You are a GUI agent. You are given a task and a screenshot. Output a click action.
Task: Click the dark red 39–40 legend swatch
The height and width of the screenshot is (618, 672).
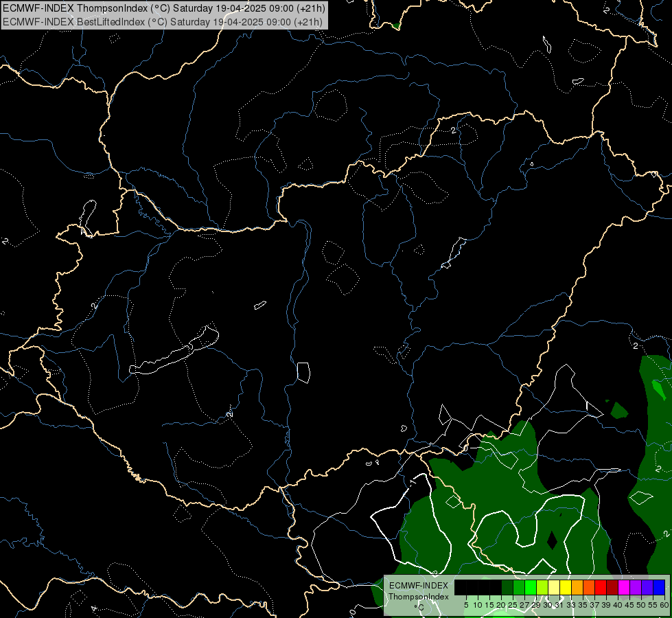pyautogui.click(x=612, y=587)
